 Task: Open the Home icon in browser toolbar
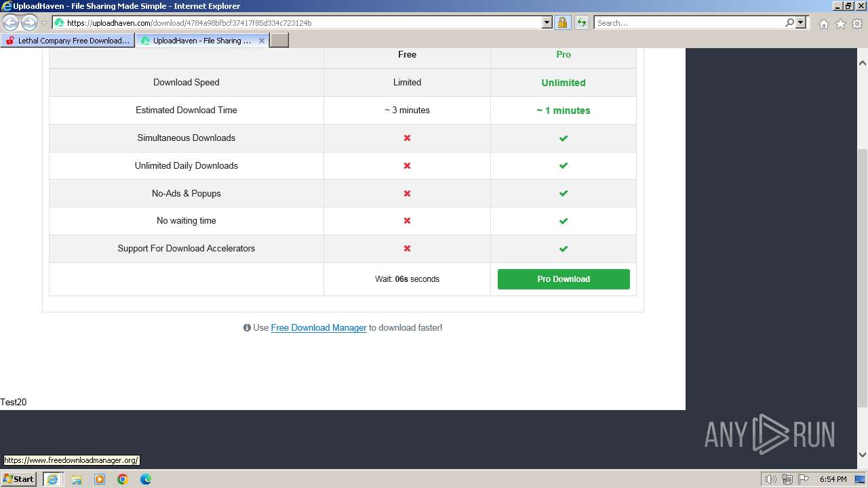[823, 24]
